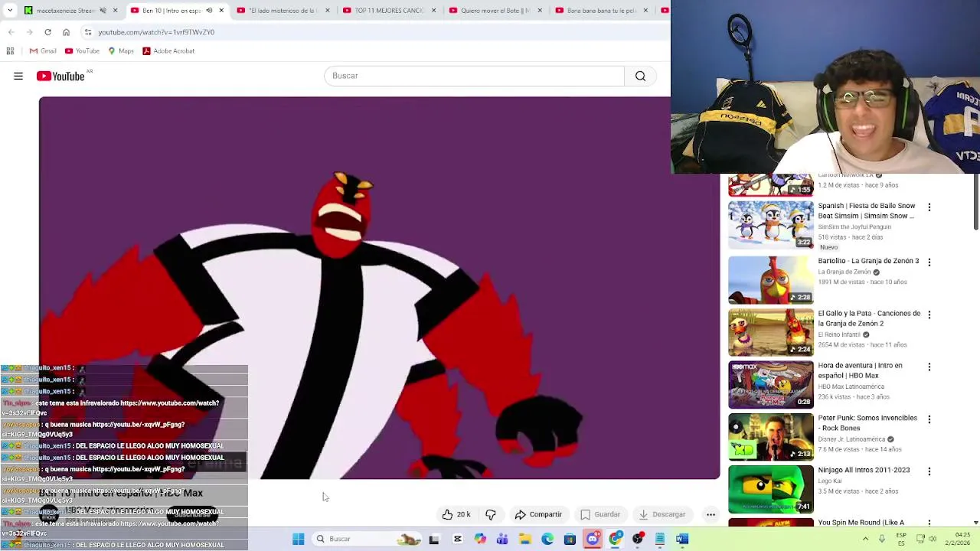Open the Windows Start menu

(298, 539)
